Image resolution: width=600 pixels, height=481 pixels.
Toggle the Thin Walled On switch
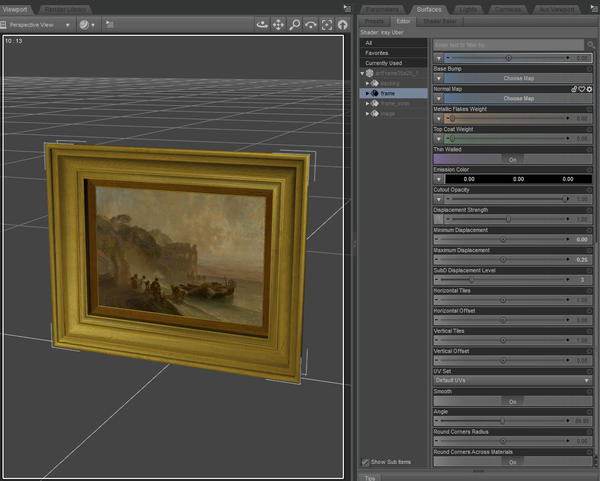point(513,159)
